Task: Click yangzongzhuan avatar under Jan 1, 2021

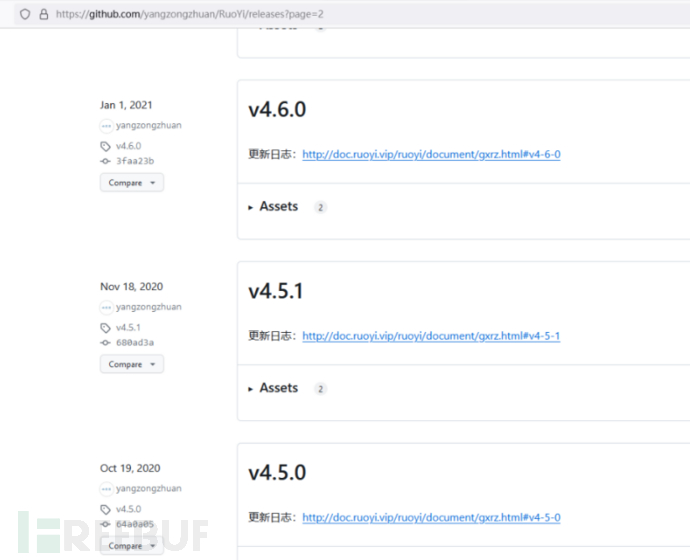Action: (107, 126)
